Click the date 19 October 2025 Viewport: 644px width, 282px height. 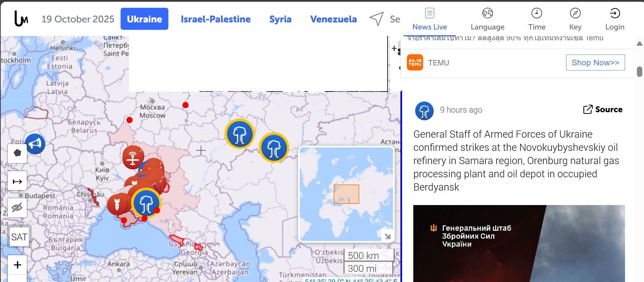click(78, 19)
